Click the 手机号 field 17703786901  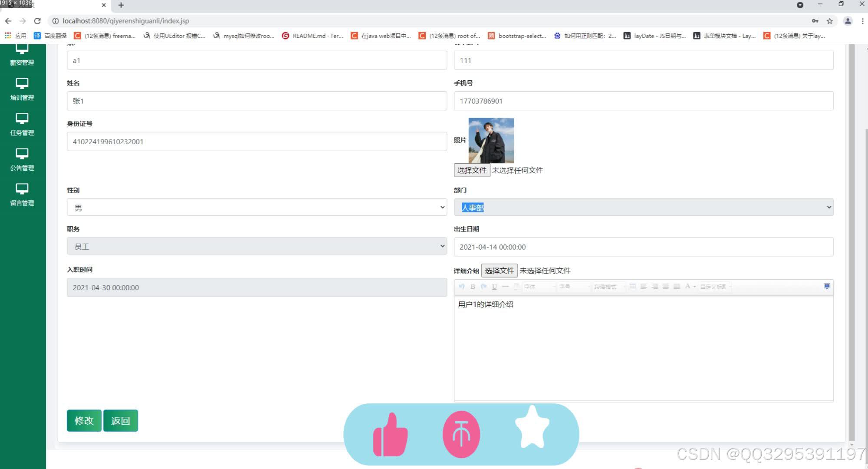tap(644, 101)
